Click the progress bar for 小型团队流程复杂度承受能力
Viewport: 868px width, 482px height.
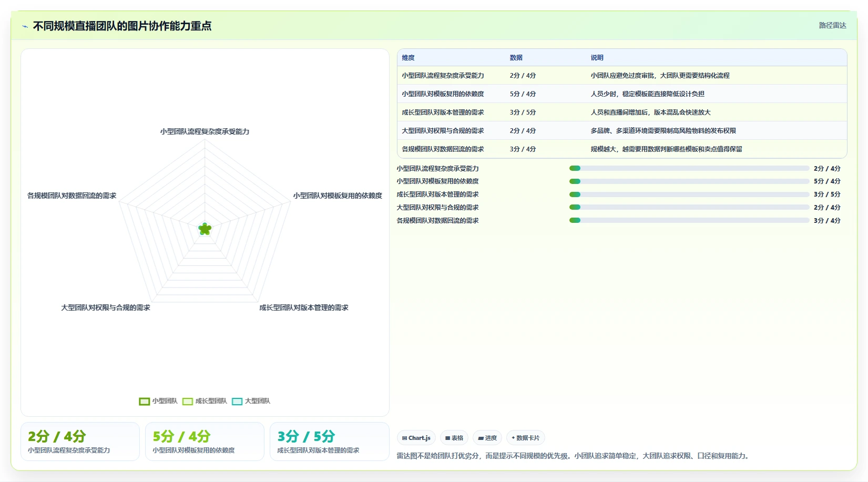(x=689, y=168)
